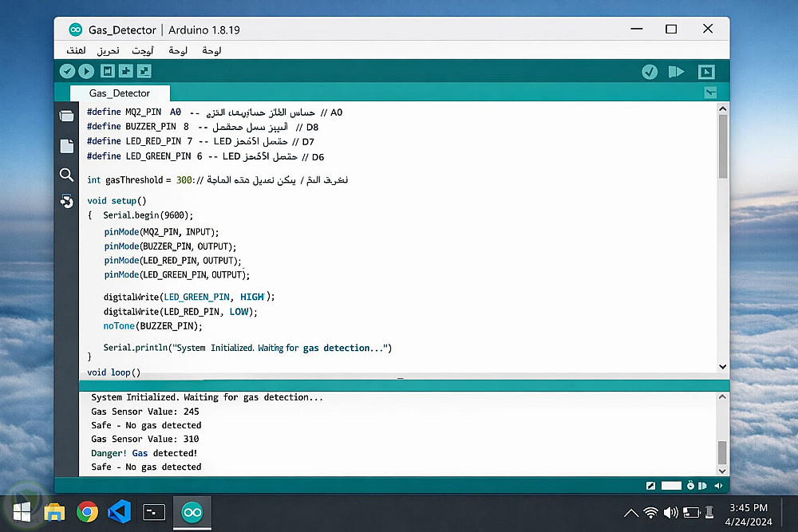Image resolution: width=798 pixels, height=532 pixels.
Task: Open the لعنف menu in the menu bar
Action: [x=76, y=50]
